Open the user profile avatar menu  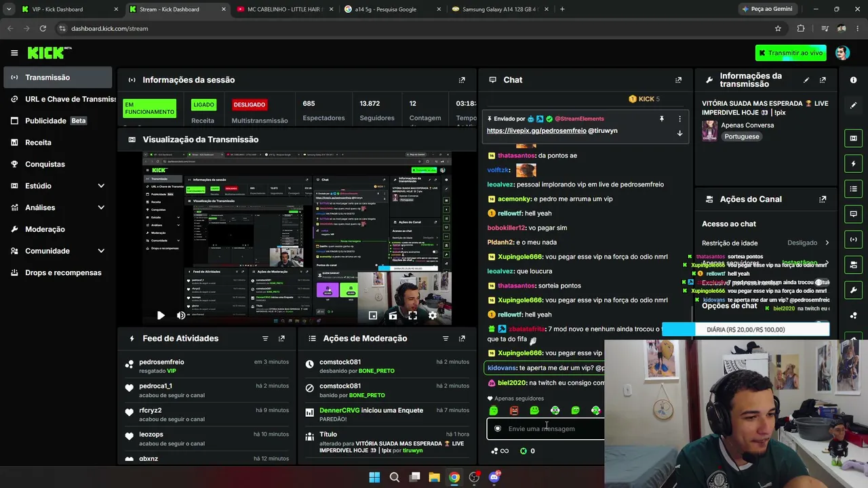(x=842, y=53)
